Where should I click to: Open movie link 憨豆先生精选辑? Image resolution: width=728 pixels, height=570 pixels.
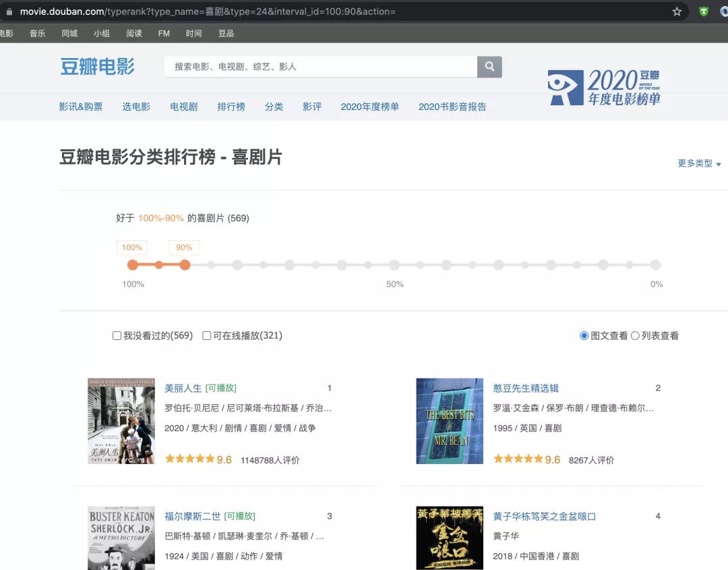[526, 388]
